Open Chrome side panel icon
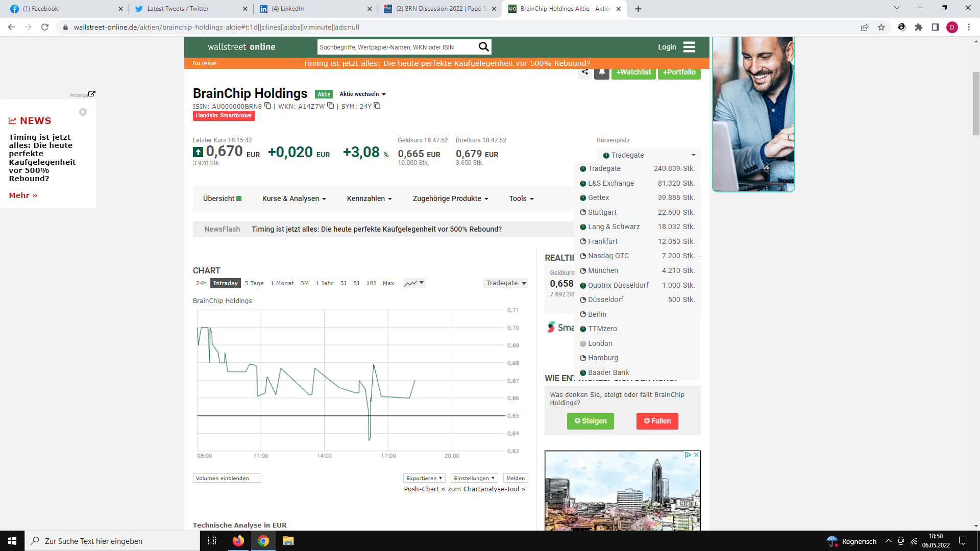Viewport: 980px width, 551px height. [935, 27]
